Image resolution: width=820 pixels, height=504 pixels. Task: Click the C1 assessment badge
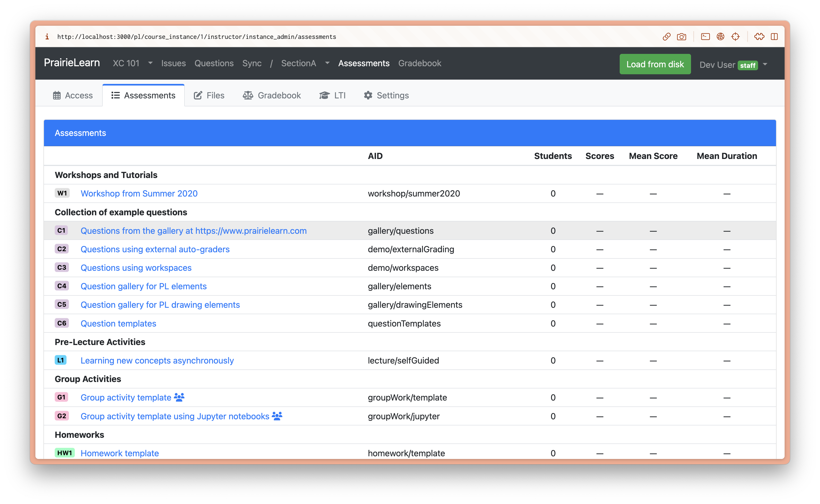pos(61,230)
